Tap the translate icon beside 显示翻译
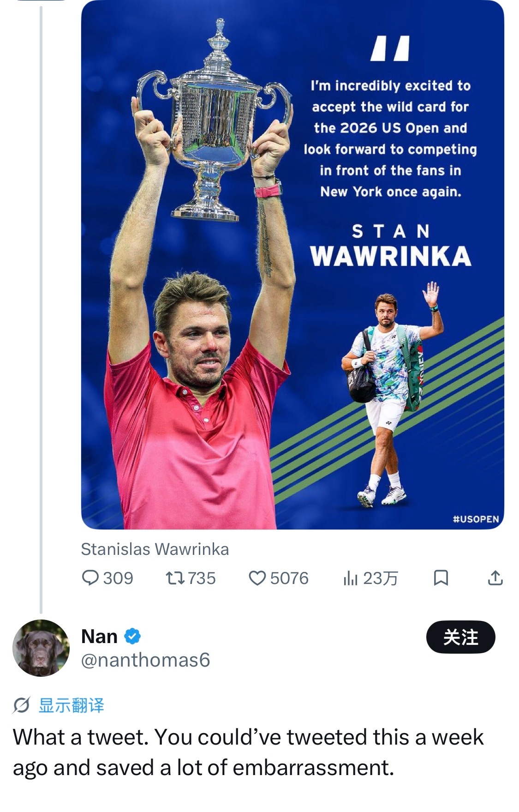 point(21,705)
